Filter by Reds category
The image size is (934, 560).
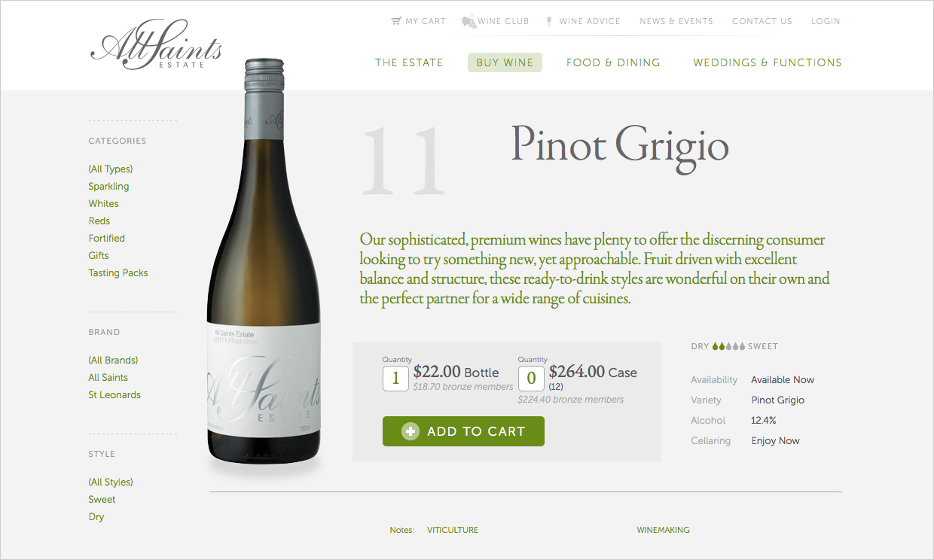click(99, 221)
